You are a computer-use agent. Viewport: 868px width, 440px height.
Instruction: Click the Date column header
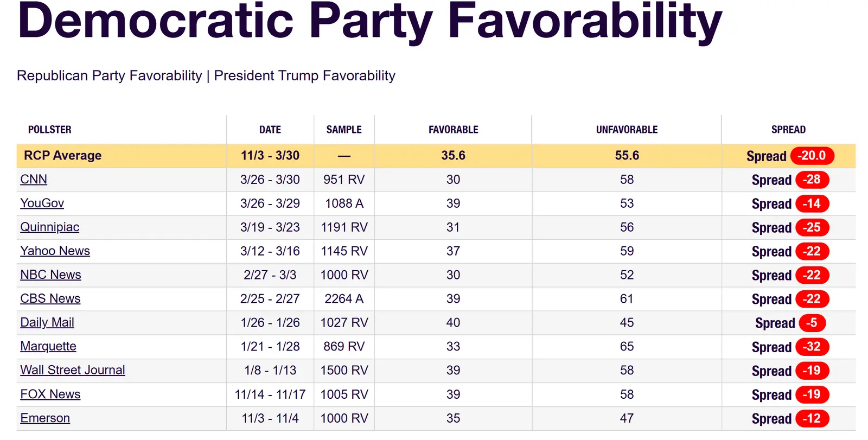[270, 130]
